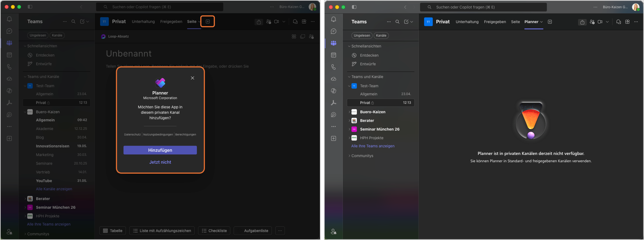
Task: Click Alle Ihre Teams anzeigen in right window
Action: coord(373,146)
